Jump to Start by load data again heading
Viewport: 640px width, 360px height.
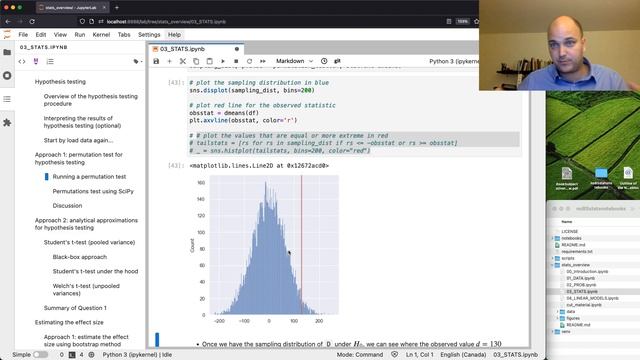point(78,140)
